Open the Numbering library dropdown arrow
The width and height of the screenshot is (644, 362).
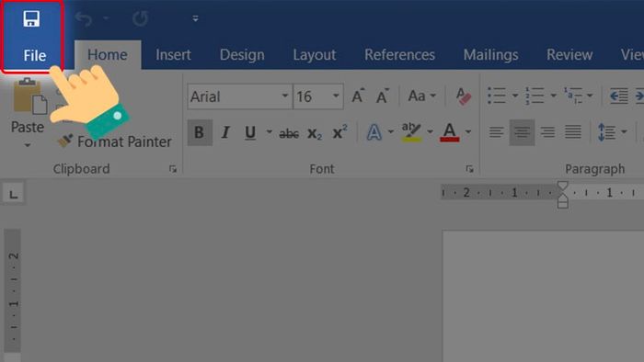(553, 96)
